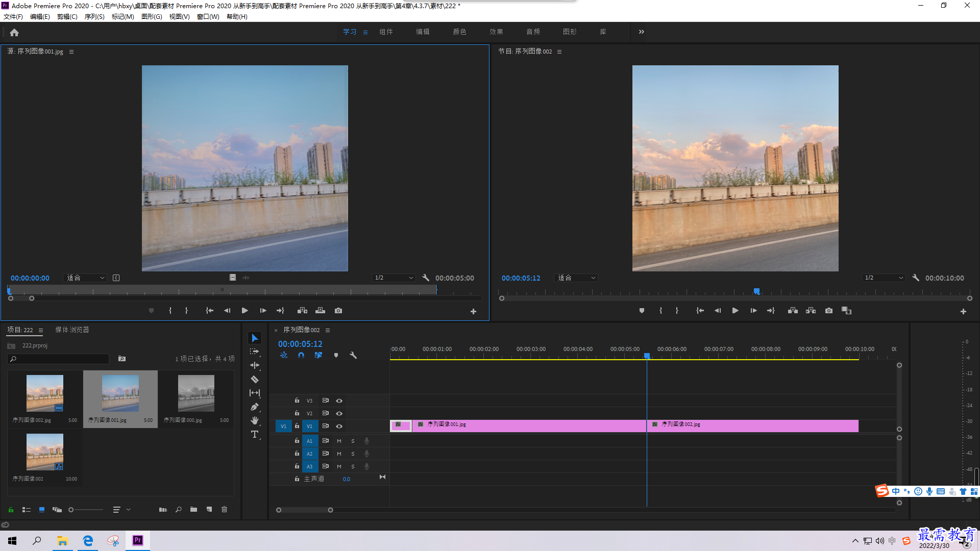This screenshot has height=551, width=980.
Task: Open timeline display settings wrench
Action: coord(353,355)
